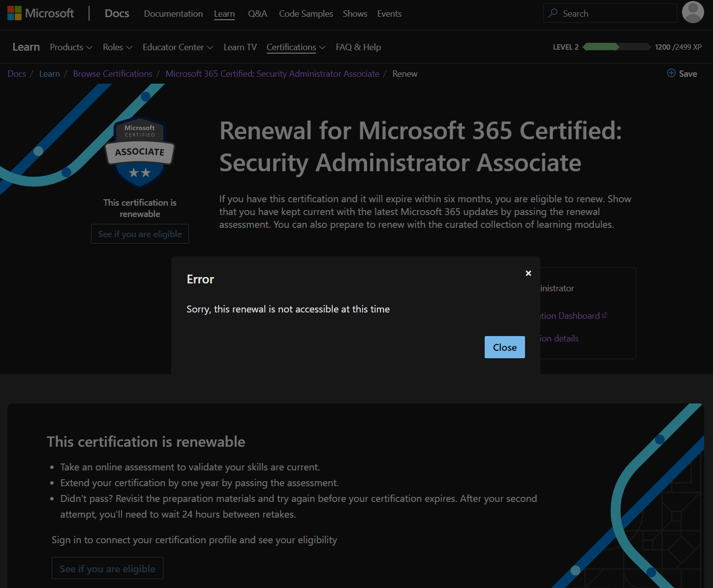
Task: Expand the Products dropdown
Action: (x=70, y=47)
